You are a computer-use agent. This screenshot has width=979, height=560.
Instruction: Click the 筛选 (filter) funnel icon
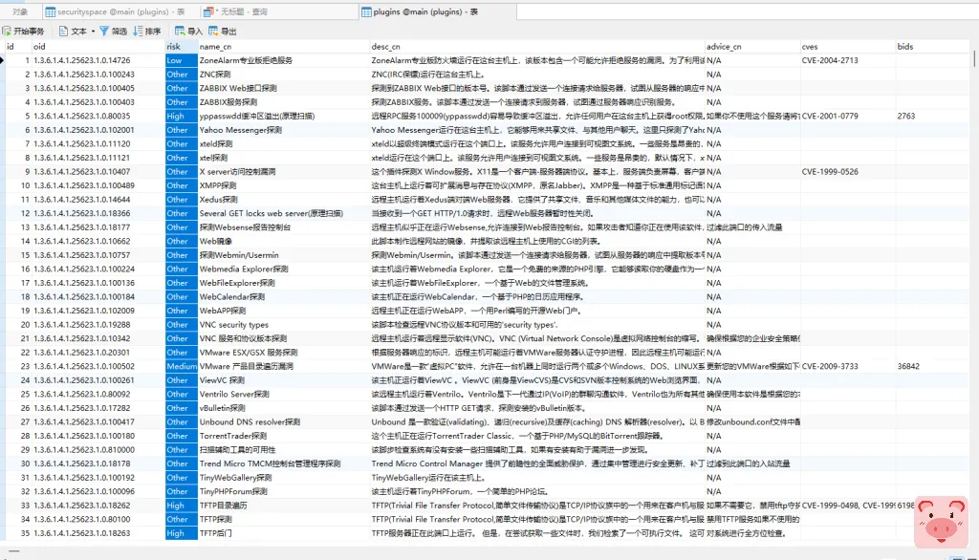(x=104, y=31)
